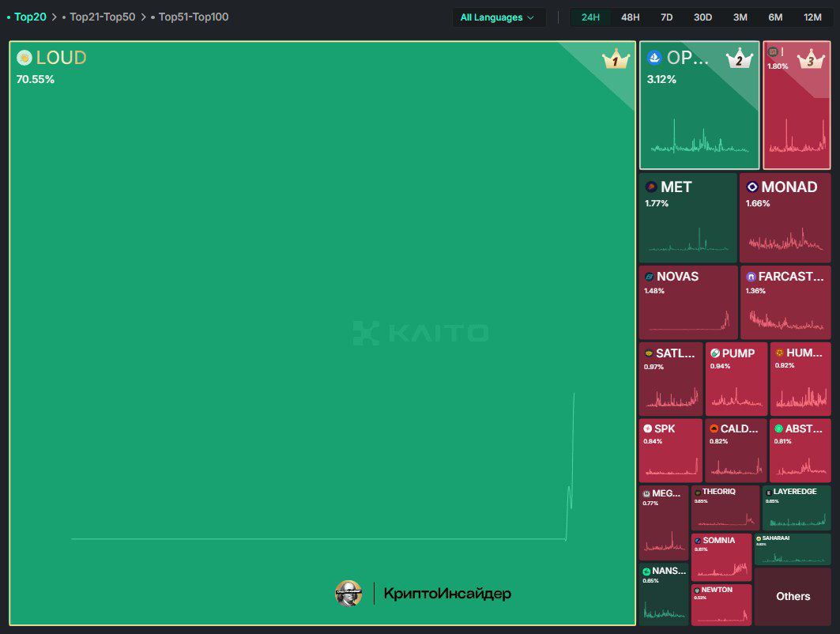Click the CALD token logo
The height and width of the screenshot is (634, 840).
[x=714, y=428]
